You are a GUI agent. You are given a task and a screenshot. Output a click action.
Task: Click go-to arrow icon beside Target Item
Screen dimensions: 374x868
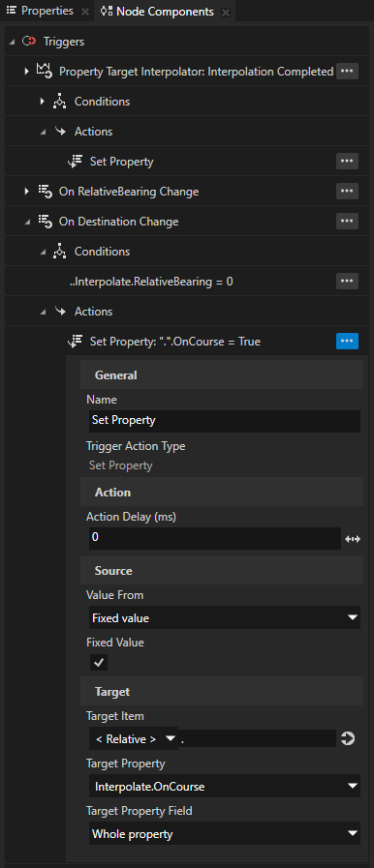(348, 738)
